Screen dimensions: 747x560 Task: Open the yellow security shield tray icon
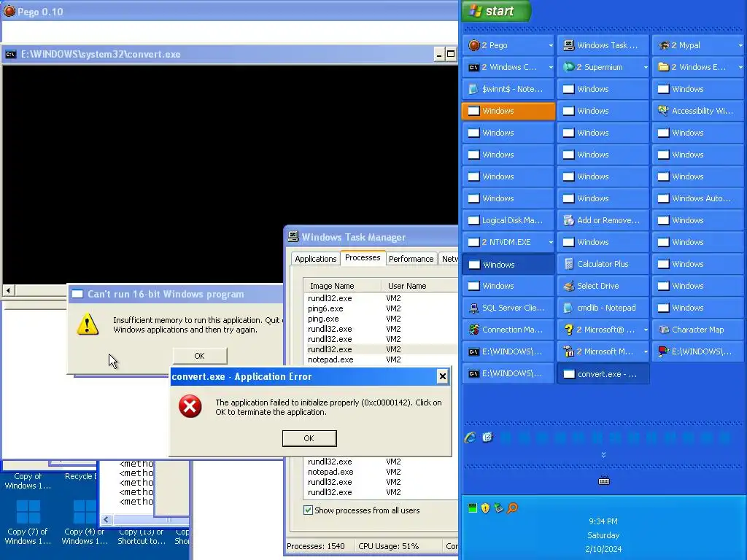(485, 508)
